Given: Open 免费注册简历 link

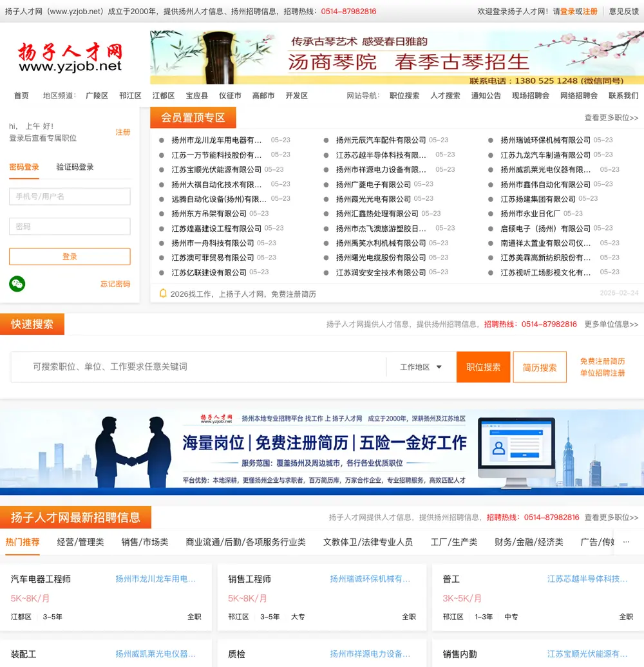Looking at the screenshot, I should [602, 361].
